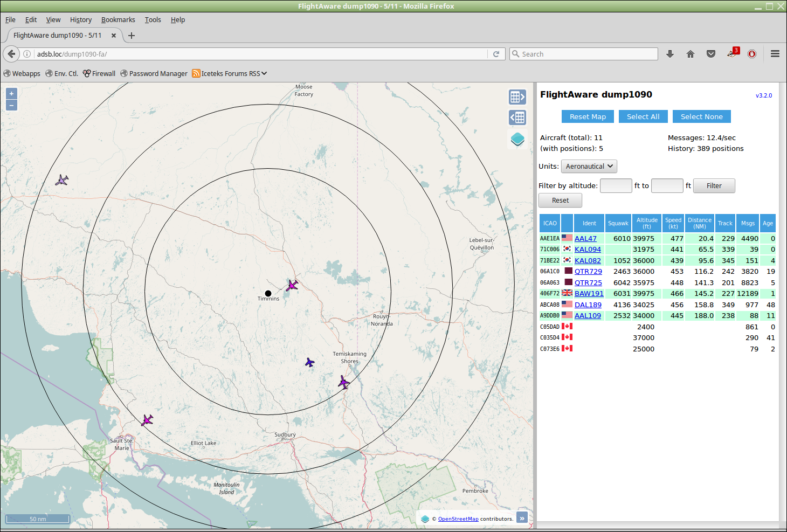
Task: Reload the page in the address bar
Action: [496, 54]
